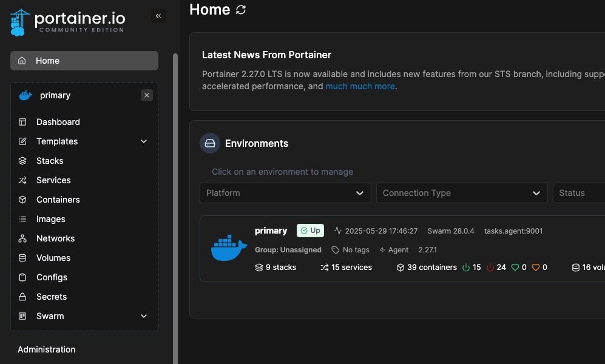This screenshot has height=364, width=605.
Task: Click the Dashboard layout icon
Action: point(22,122)
